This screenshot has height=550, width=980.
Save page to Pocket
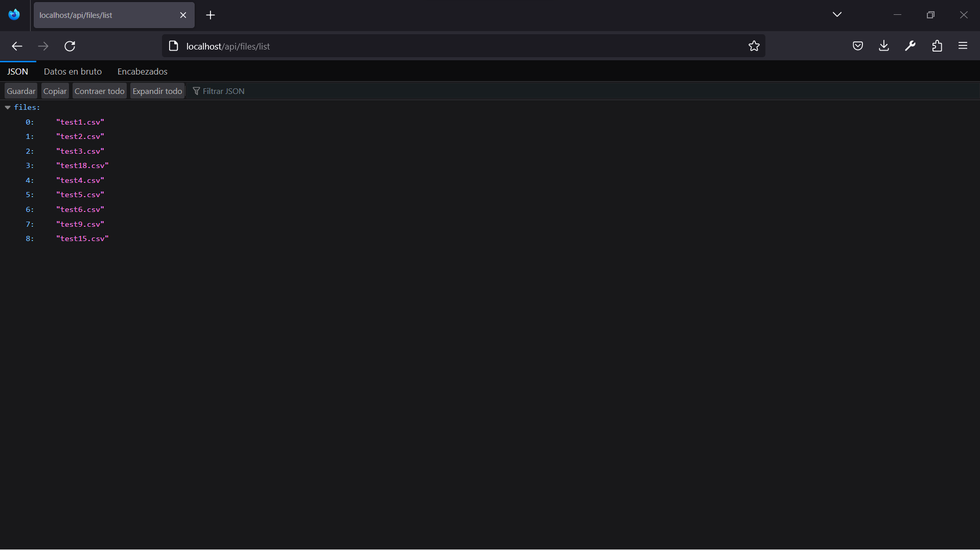[x=857, y=45]
